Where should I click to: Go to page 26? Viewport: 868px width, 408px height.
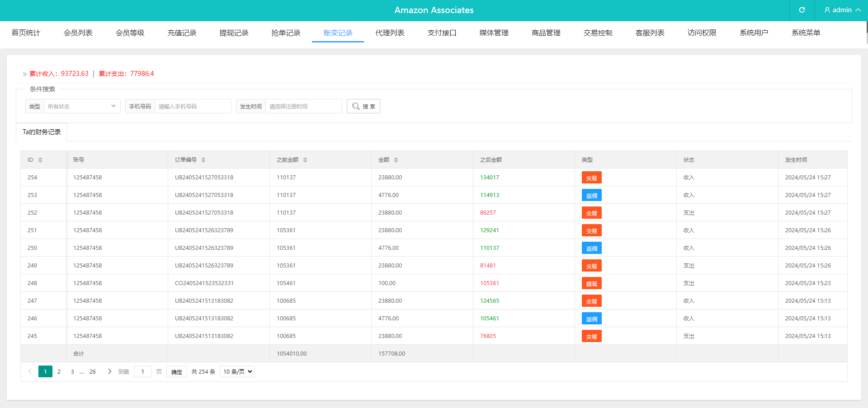93,371
